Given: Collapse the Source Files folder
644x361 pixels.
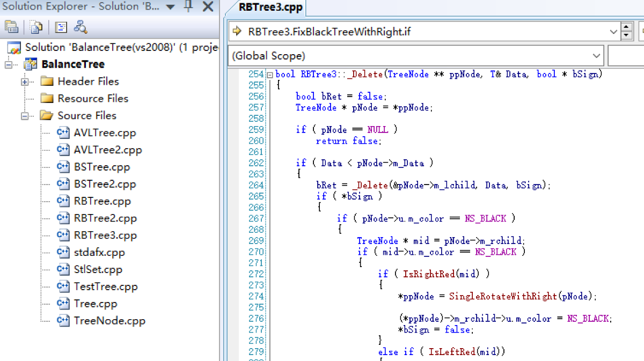Looking at the screenshot, I should point(25,116).
